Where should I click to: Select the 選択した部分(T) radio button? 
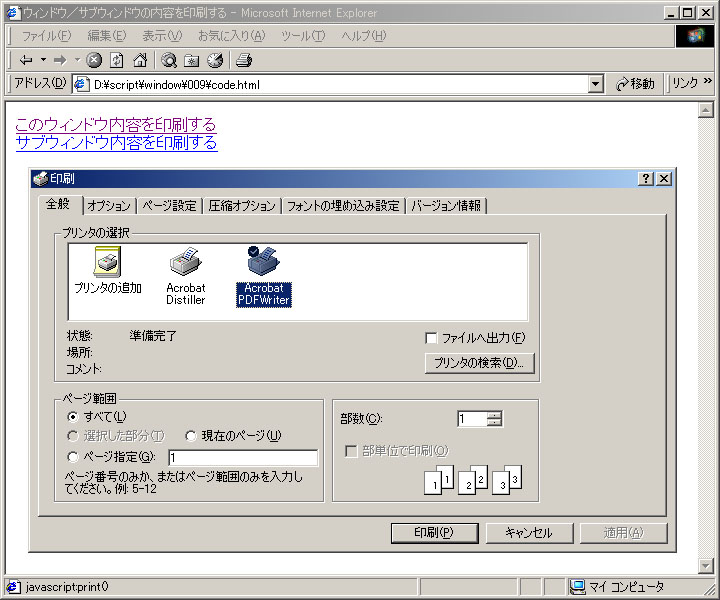click(x=73, y=436)
